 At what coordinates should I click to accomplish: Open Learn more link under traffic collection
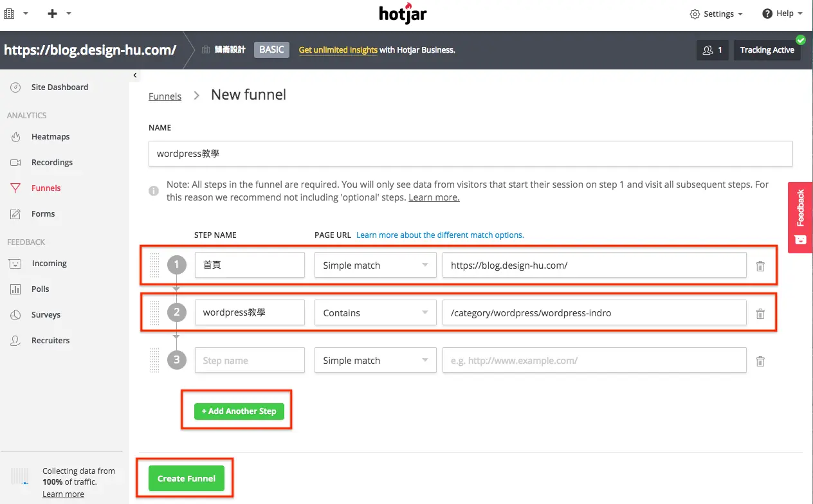63,494
